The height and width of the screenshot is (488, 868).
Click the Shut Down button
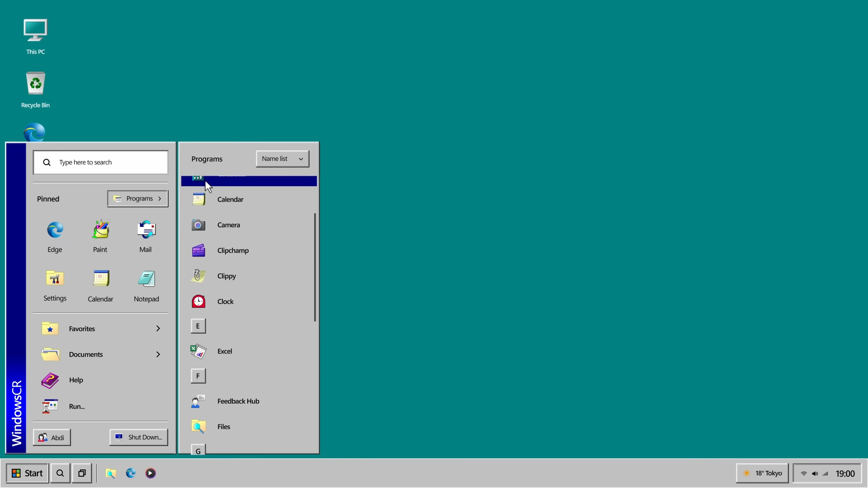point(139,437)
